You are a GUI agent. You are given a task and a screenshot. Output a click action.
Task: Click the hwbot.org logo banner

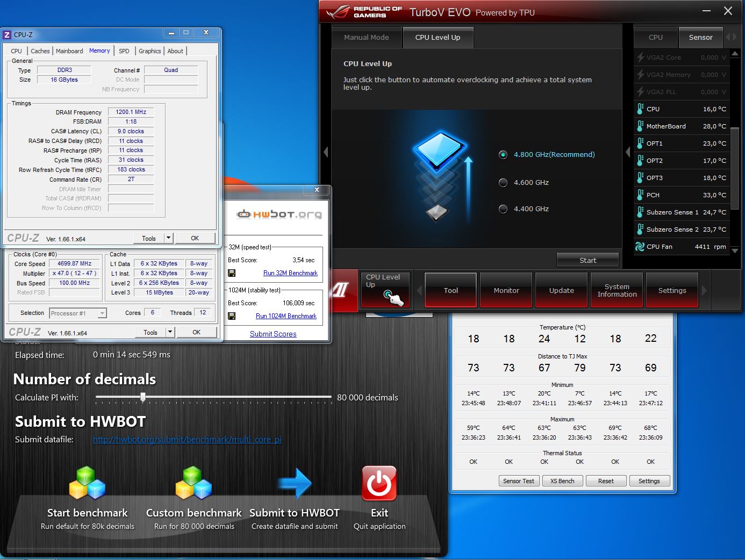point(279,214)
